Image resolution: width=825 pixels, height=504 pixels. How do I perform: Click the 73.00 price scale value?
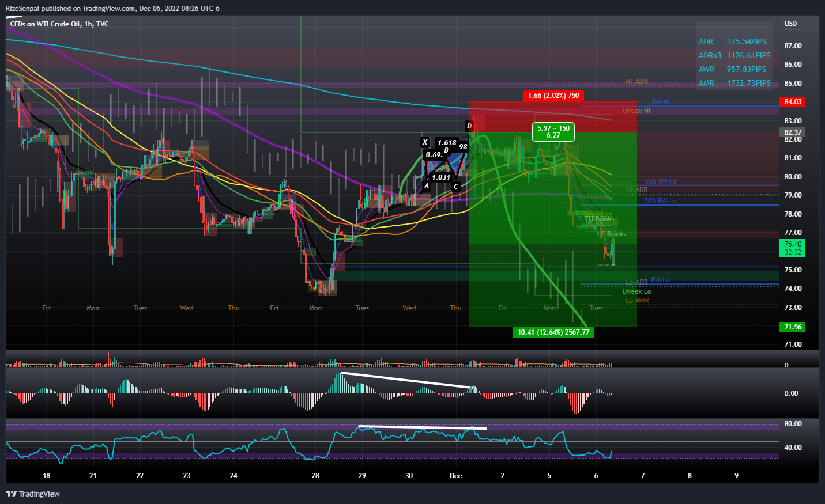coord(793,307)
